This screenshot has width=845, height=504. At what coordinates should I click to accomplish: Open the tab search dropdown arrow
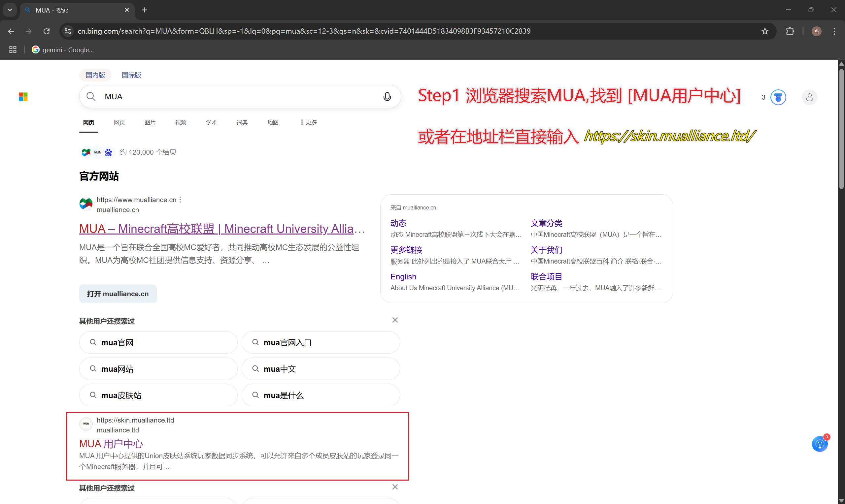pos(10,10)
